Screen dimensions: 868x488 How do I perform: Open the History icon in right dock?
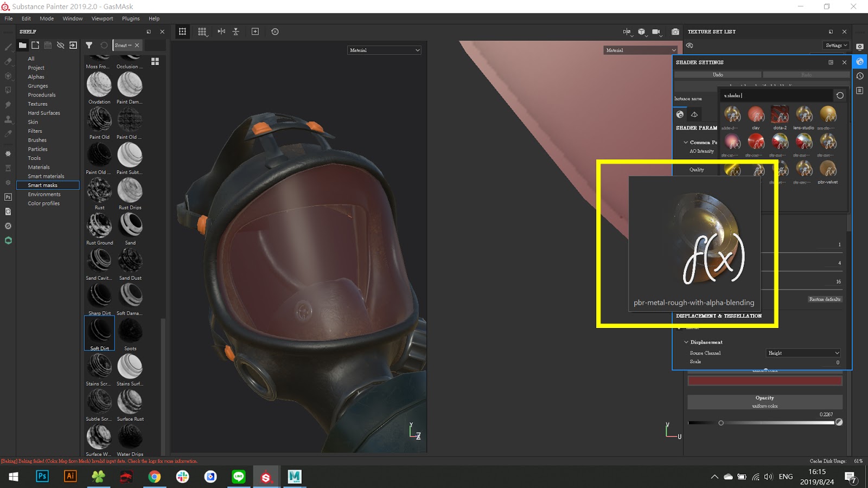click(860, 76)
